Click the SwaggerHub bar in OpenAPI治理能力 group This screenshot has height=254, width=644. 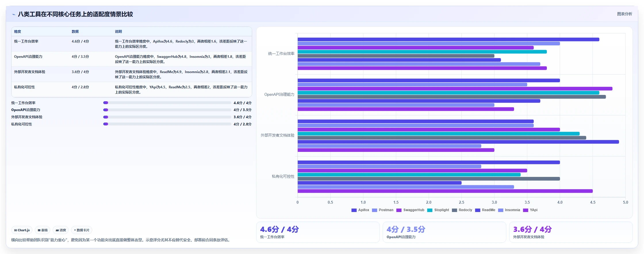click(x=455, y=89)
